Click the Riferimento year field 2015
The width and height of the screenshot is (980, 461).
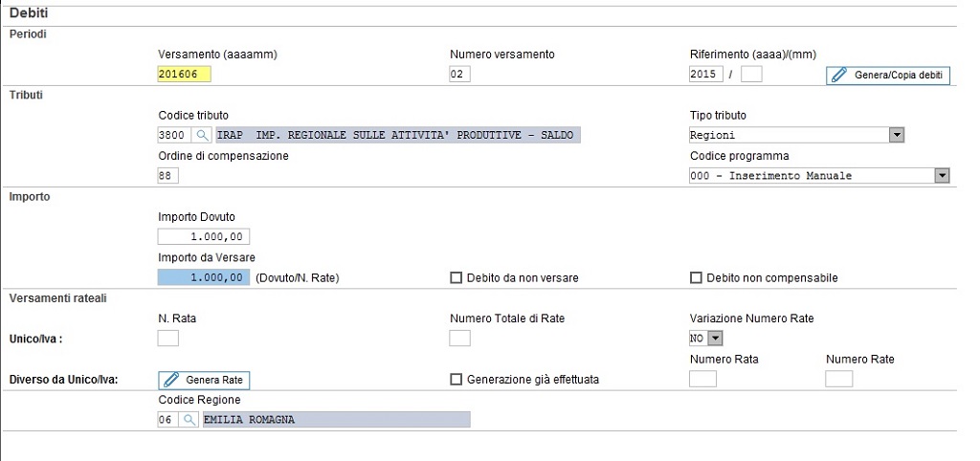pos(706,75)
